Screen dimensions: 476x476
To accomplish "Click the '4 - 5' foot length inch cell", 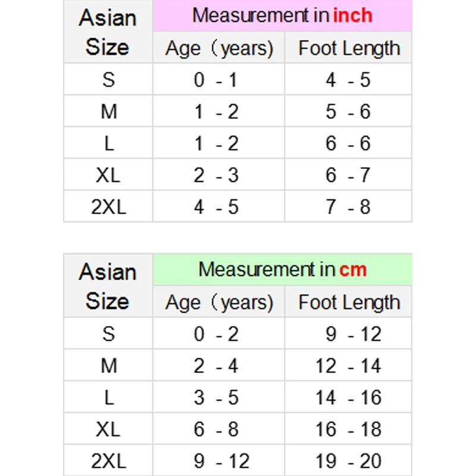I will [349, 80].
